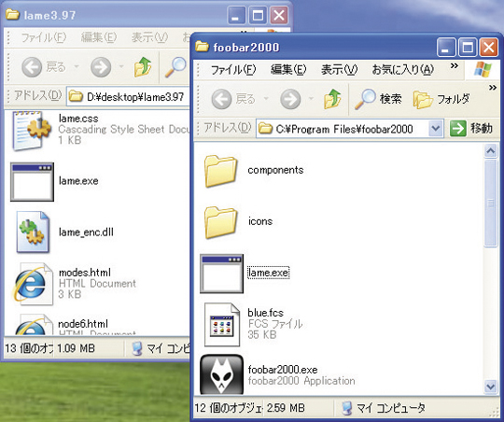Click the Forward arrow in foobar2000 toolbar
504x422 pixels.
point(290,99)
